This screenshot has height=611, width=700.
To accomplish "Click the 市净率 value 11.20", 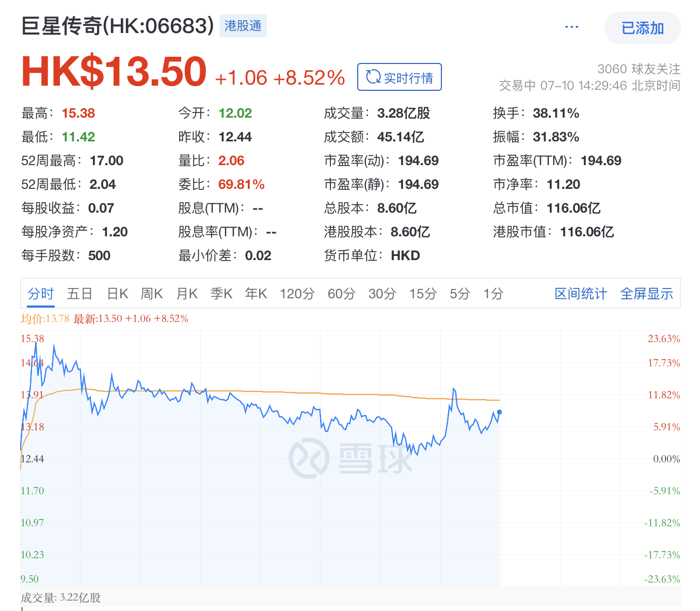I will [x=564, y=184].
